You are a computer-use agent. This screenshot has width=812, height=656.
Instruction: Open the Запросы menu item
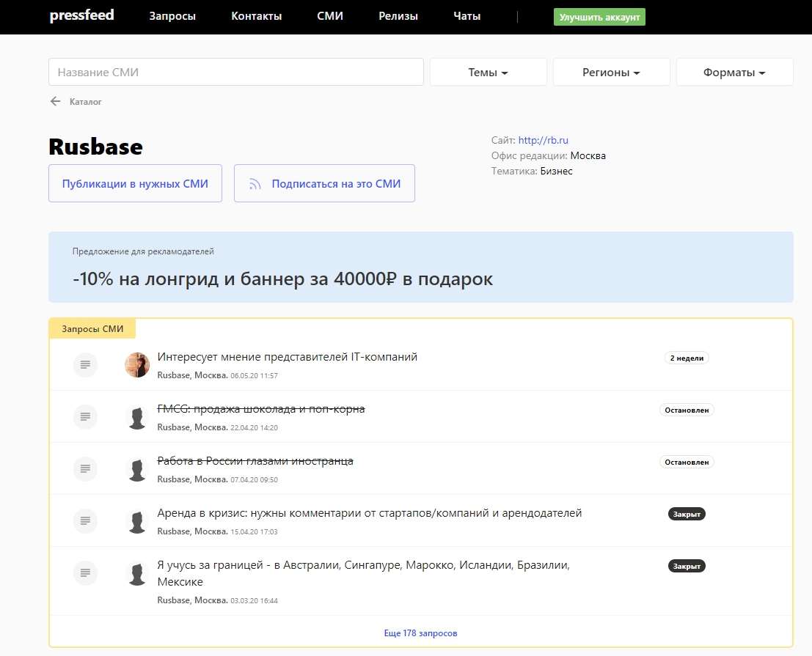click(x=172, y=16)
